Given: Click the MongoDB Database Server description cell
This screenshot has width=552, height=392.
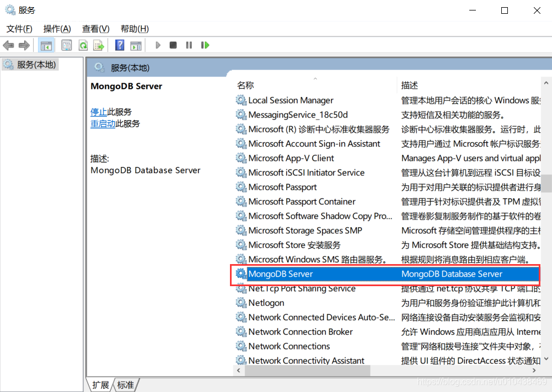Looking at the screenshot, I should click(x=452, y=274).
